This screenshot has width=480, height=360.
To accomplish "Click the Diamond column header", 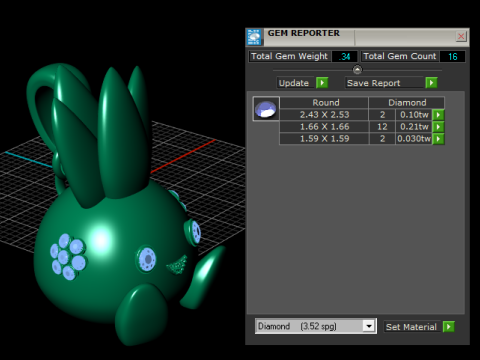I will (x=407, y=103).
